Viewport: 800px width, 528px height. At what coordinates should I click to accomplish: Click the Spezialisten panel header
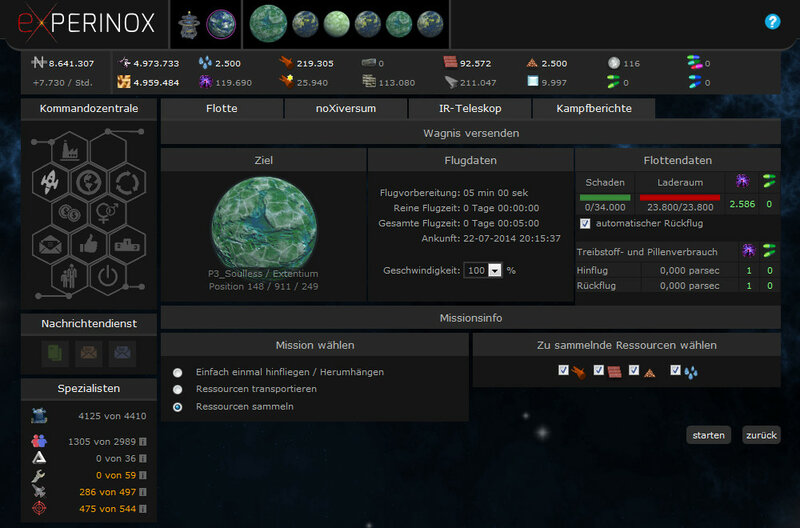(x=89, y=389)
